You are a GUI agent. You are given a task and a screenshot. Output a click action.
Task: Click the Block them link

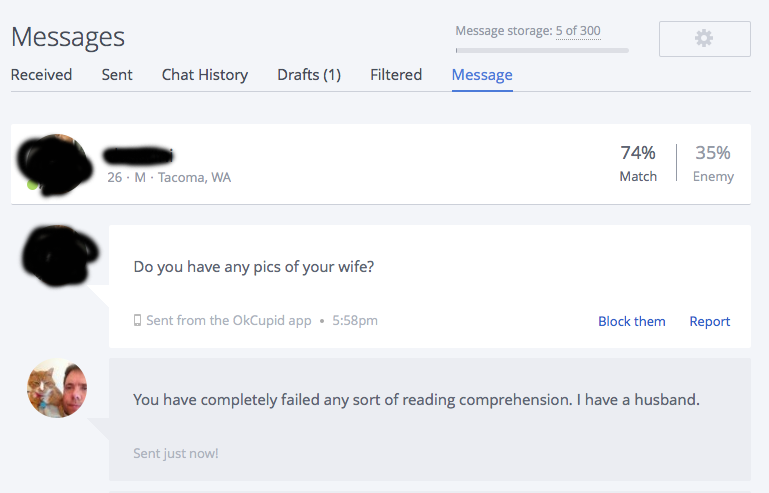[632, 321]
